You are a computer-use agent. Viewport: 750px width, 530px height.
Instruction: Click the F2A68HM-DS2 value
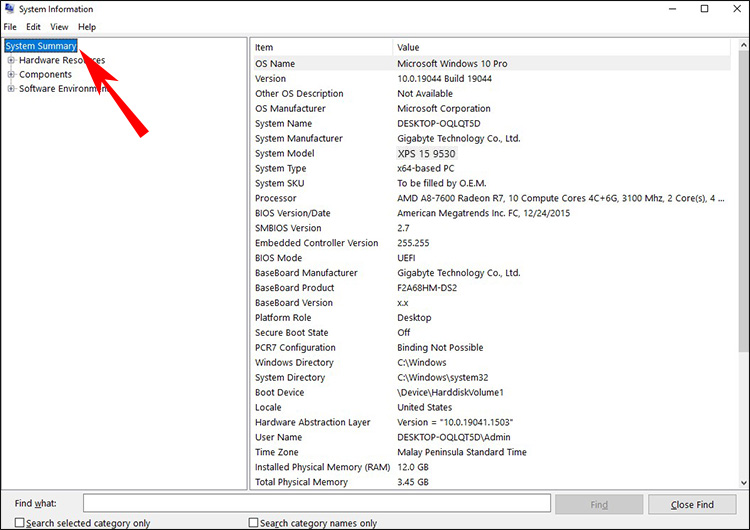427,288
